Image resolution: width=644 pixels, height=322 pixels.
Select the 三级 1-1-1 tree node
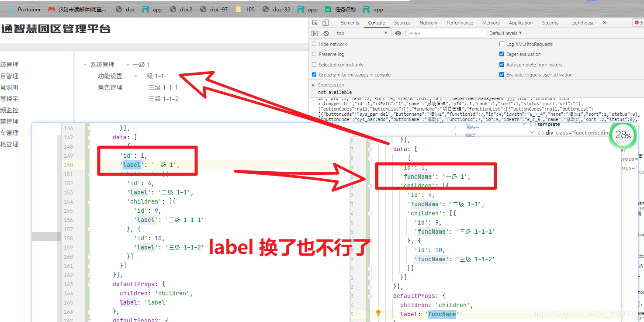pyautogui.click(x=163, y=87)
